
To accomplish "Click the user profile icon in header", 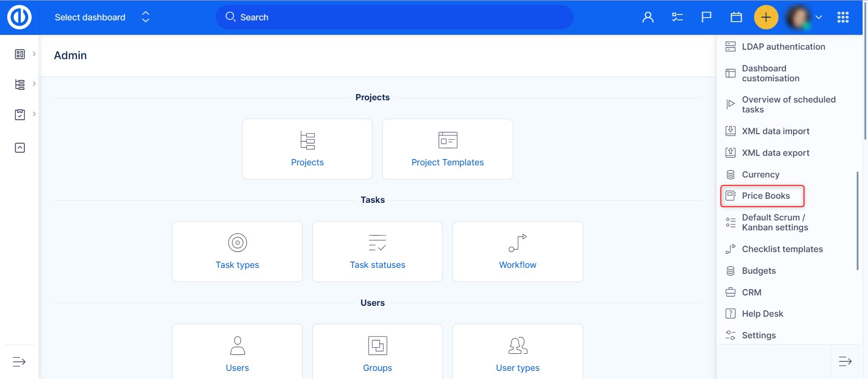I will pos(648,17).
